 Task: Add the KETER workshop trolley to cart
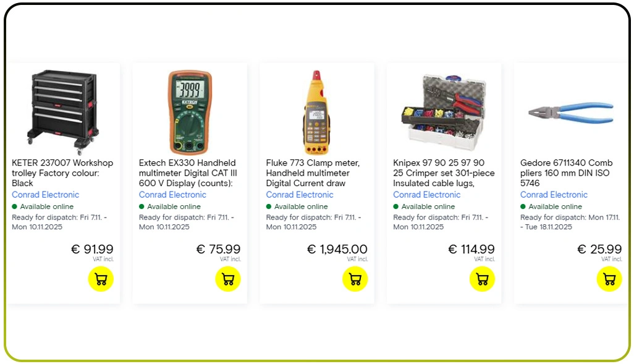pyautogui.click(x=101, y=279)
